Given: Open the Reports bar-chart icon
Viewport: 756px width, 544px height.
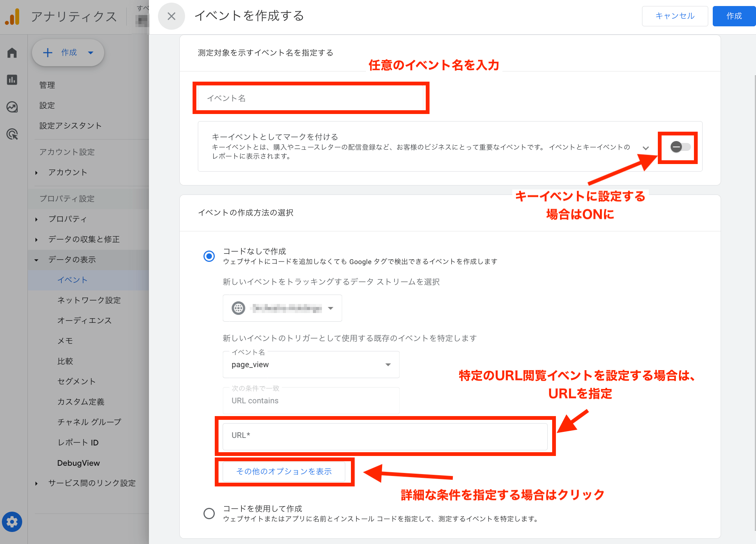Looking at the screenshot, I should [12, 80].
